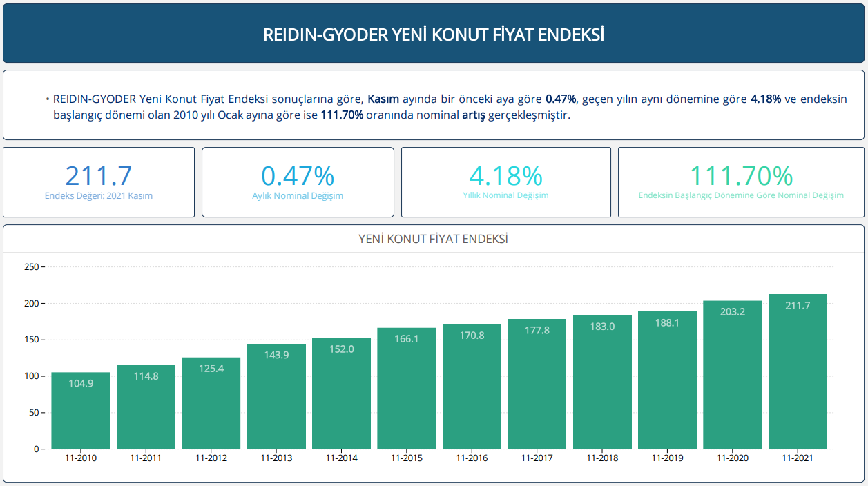Select bold word "artış" in summary paragraph

pyautogui.click(x=474, y=115)
